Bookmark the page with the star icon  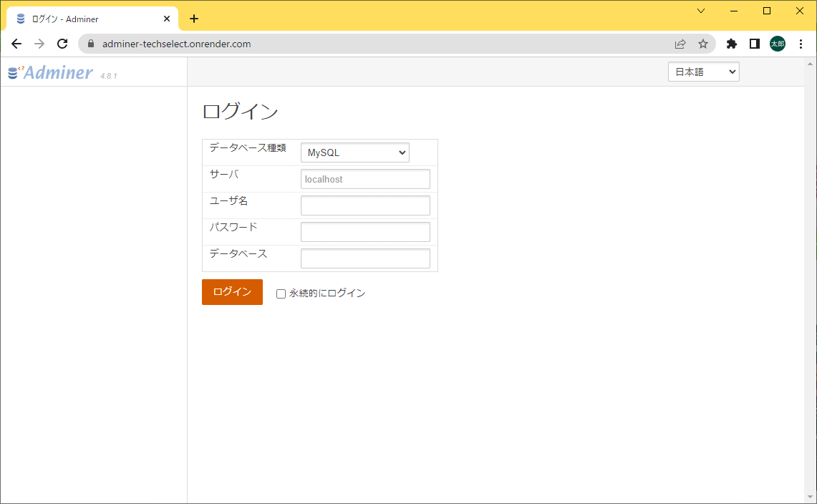click(703, 44)
